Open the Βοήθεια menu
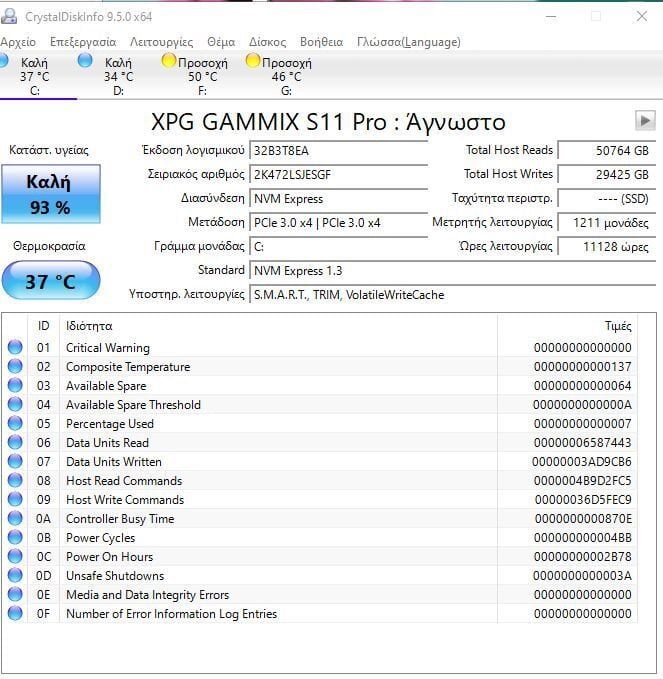 [321, 42]
